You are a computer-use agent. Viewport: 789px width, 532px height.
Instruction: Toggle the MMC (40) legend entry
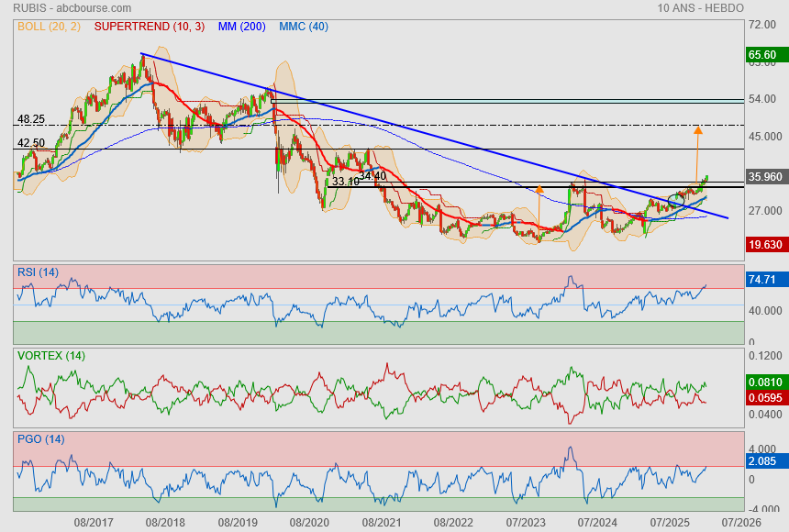[x=303, y=27]
